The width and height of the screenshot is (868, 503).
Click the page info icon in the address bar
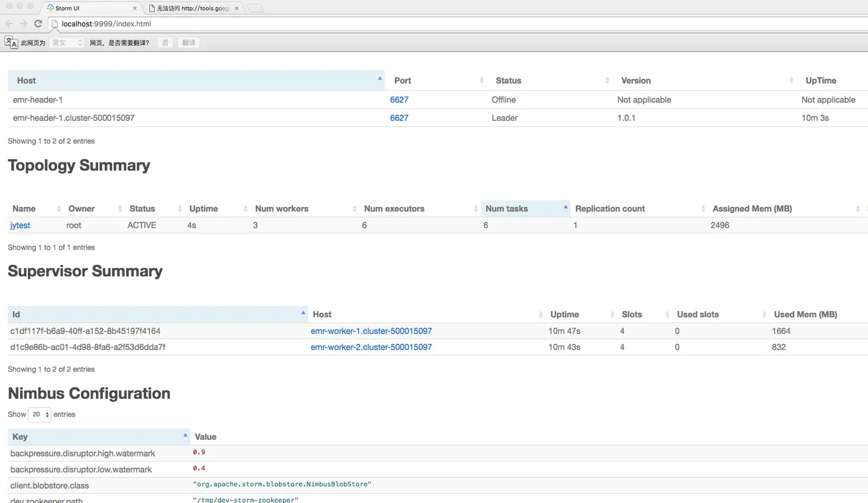[x=55, y=24]
